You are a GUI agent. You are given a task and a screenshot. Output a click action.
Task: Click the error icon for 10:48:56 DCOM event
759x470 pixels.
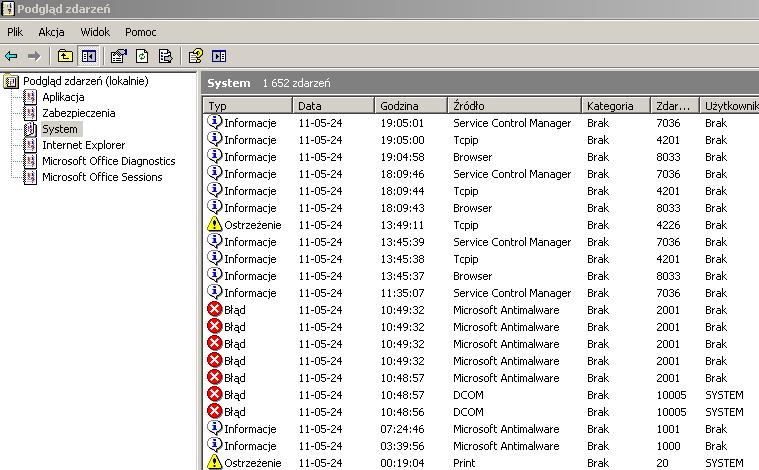pyautogui.click(x=214, y=411)
